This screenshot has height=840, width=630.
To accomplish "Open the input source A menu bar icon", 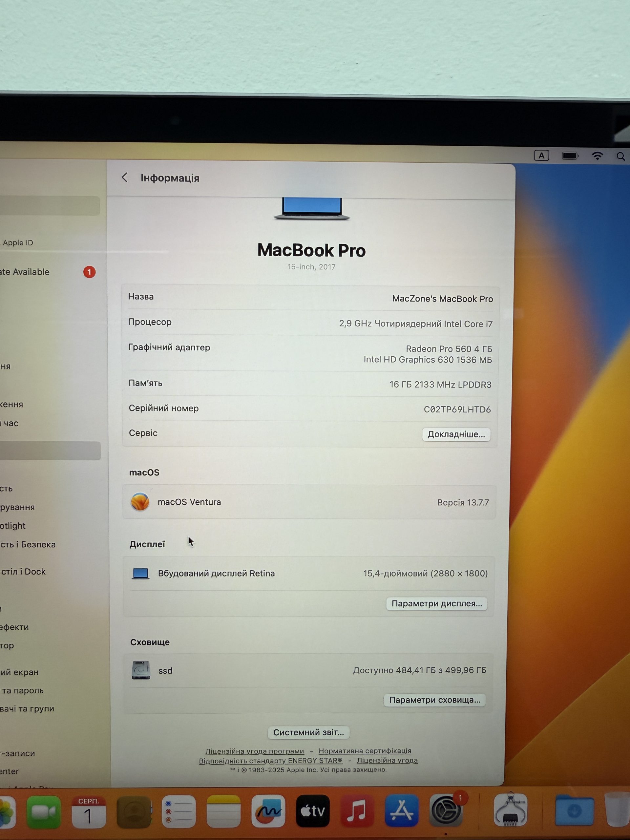I will click(x=541, y=155).
